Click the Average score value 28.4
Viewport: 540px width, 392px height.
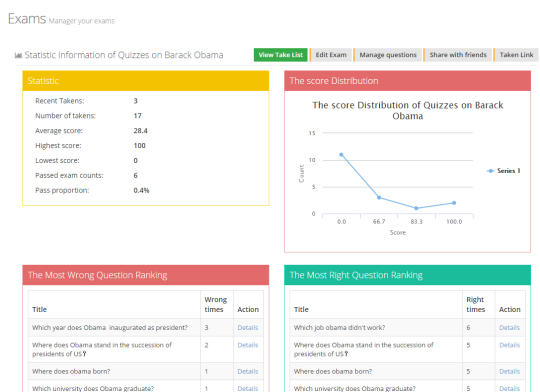[x=141, y=131]
